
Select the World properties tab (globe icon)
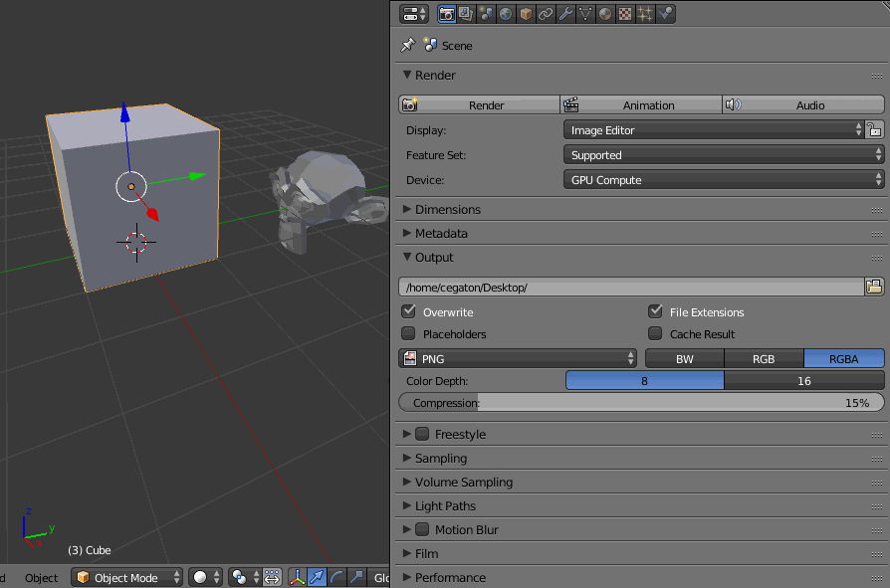(505, 13)
